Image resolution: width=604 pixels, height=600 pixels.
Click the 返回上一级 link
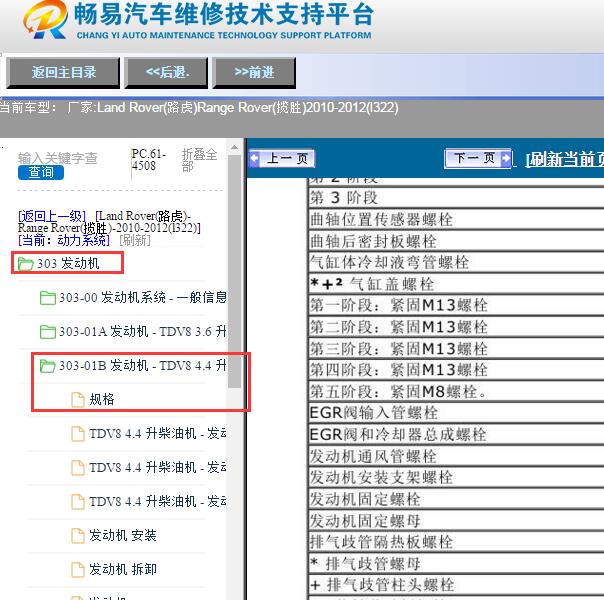(52, 216)
